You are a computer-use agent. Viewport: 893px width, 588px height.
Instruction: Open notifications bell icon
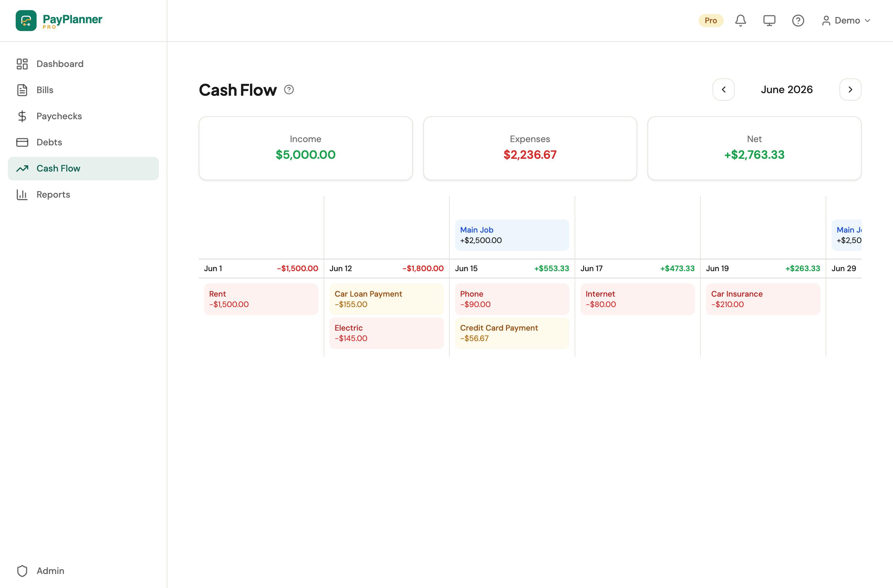click(x=740, y=21)
